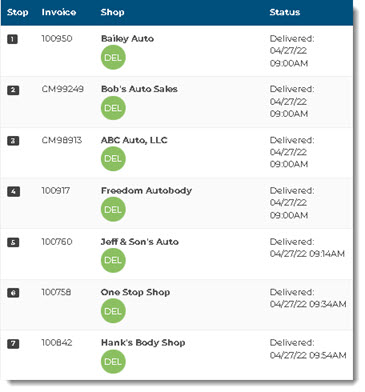Click the DEL badge under Bailey Auto

click(113, 57)
